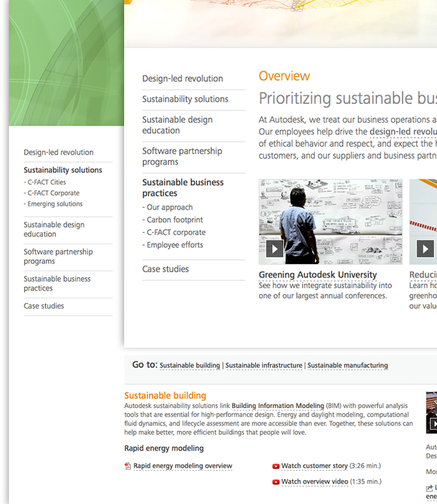Open Watch customer story link
This screenshot has width=437, height=504.
pyautogui.click(x=314, y=466)
